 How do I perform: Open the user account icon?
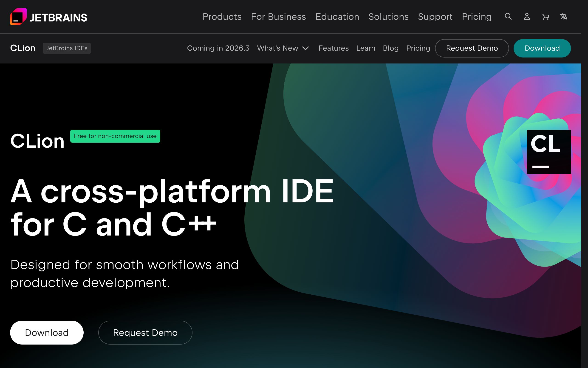[527, 17]
